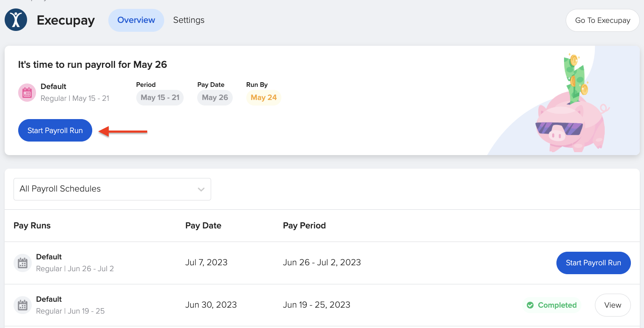The width and height of the screenshot is (644, 328).
Task: Click the green checkmark in the Completed badge
Action: (x=530, y=305)
